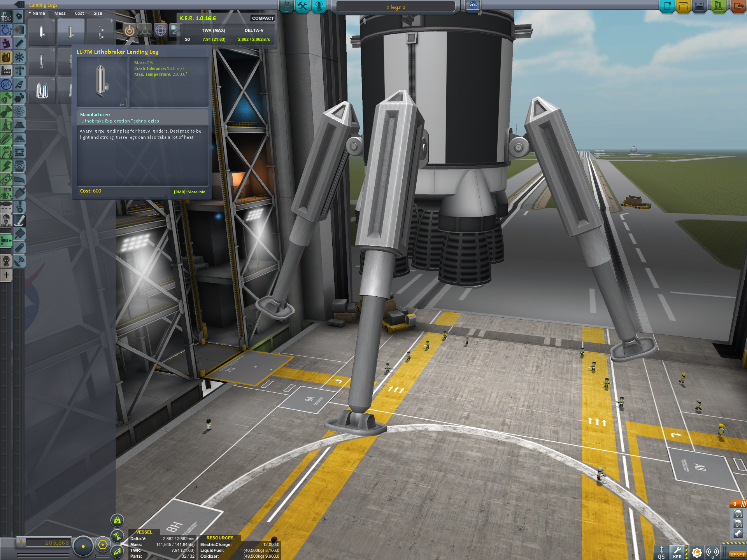Toggle the Place gizmo mode
747x560 pixels.
coord(130,30)
